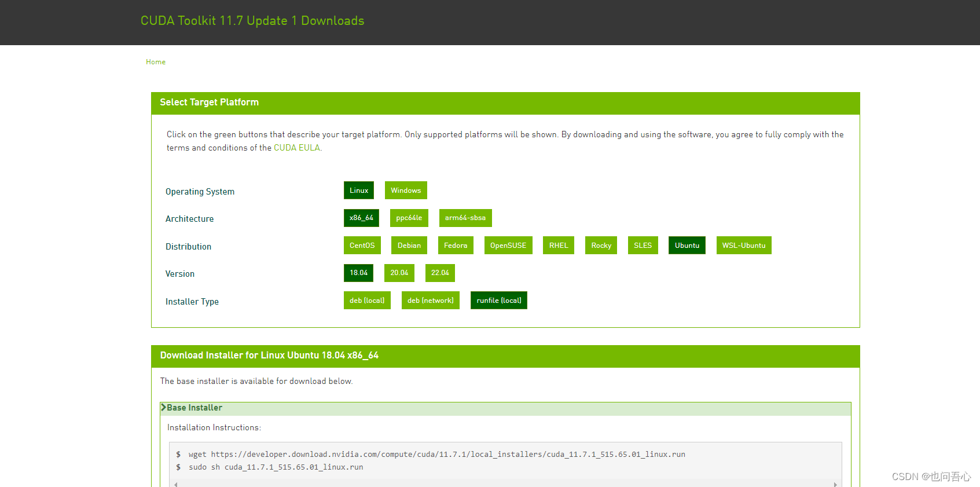980x487 pixels.
Task: Click the Base Installer chevron arrow
Action: click(x=164, y=408)
